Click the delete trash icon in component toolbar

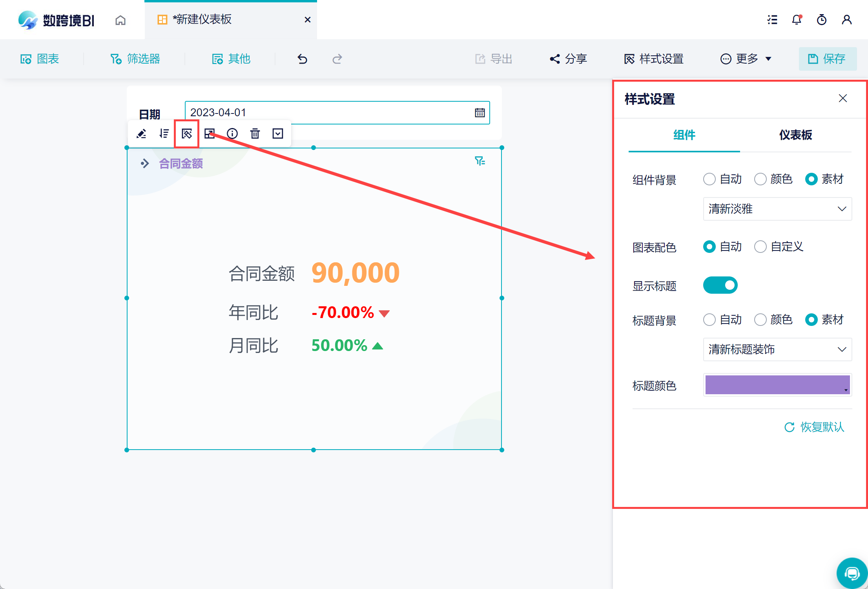255,134
